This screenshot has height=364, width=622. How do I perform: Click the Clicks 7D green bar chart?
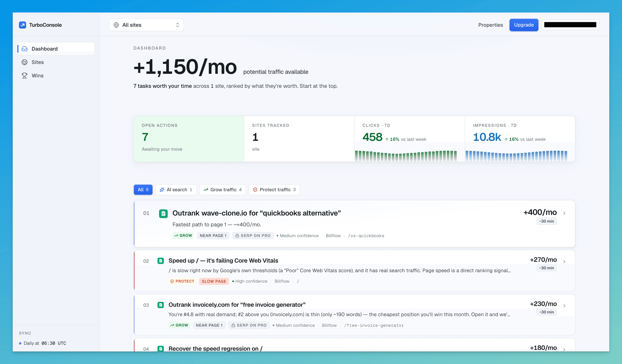pyautogui.click(x=406, y=156)
